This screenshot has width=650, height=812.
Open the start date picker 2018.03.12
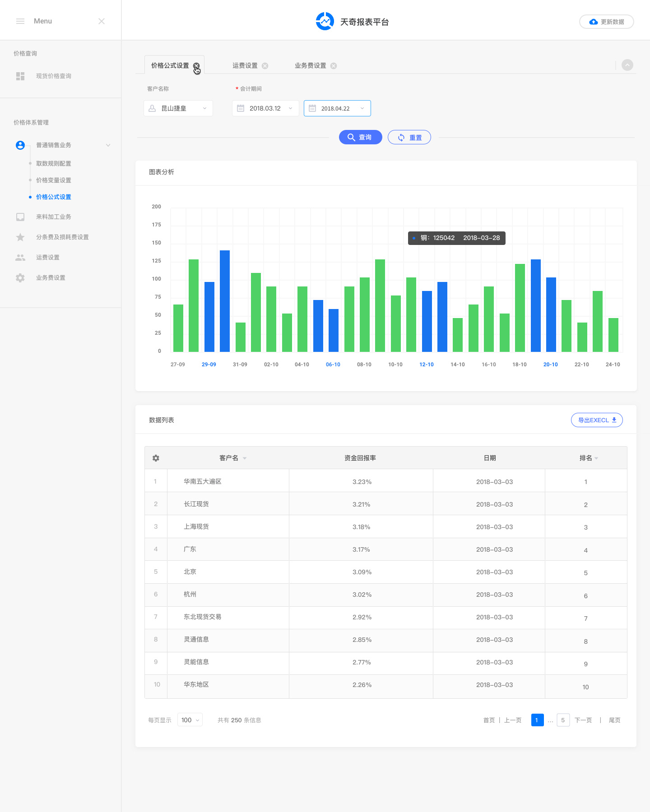(x=265, y=108)
